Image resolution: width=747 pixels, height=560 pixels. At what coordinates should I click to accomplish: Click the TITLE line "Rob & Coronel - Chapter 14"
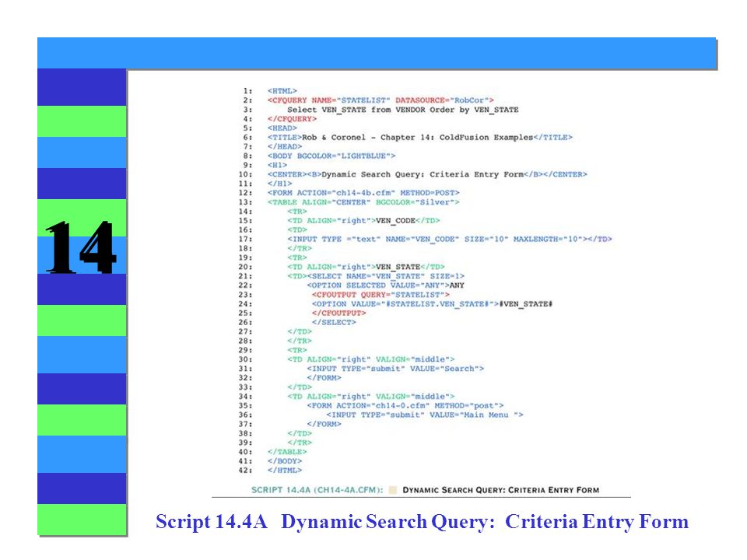click(419, 137)
